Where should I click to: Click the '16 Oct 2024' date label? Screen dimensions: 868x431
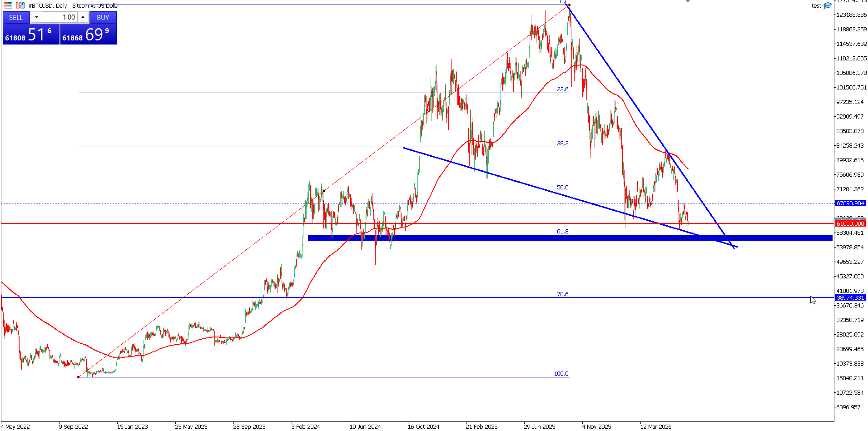click(423, 426)
